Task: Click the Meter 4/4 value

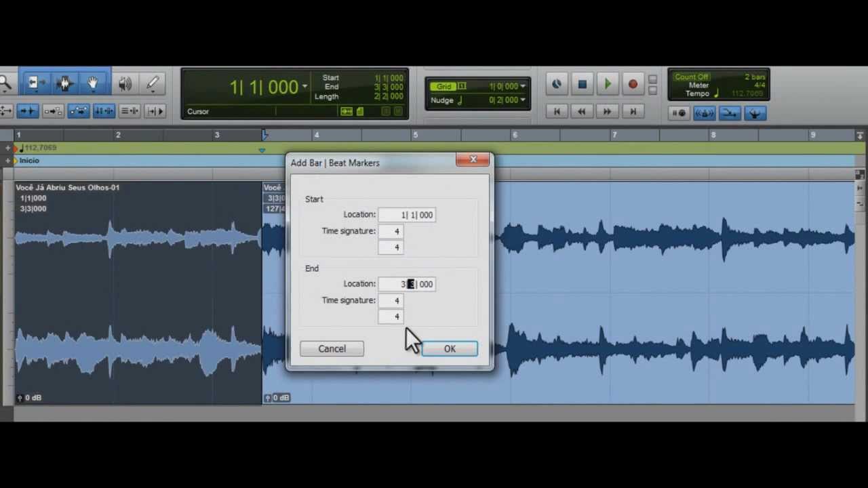Action: point(759,85)
